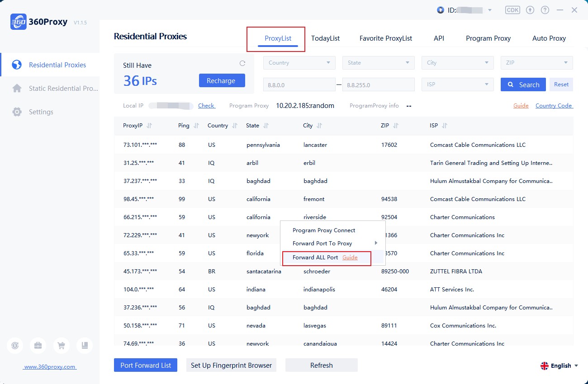Sort table by City column arrows
This screenshot has height=384, width=588.
pyautogui.click(x=319, y=126)
